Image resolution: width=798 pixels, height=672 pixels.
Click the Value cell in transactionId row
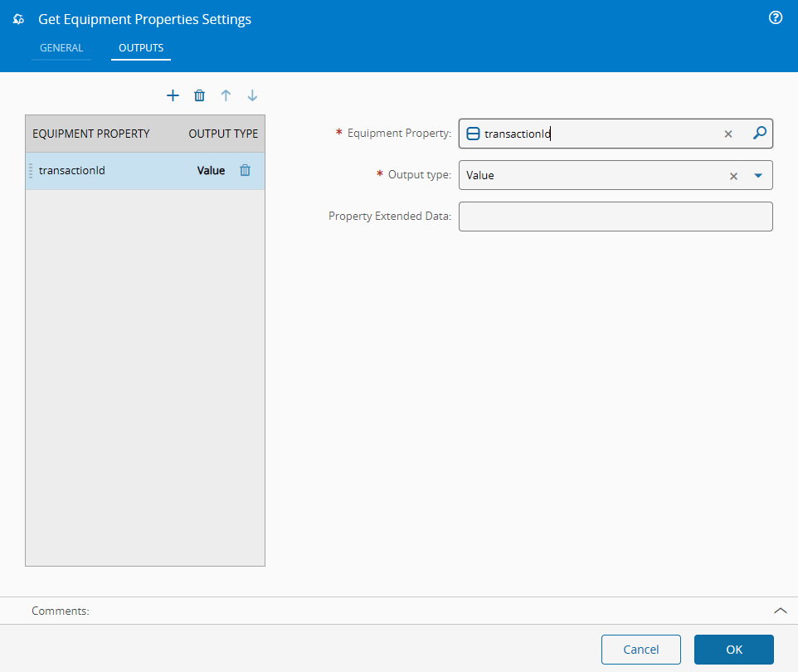(x=211, y=171)
